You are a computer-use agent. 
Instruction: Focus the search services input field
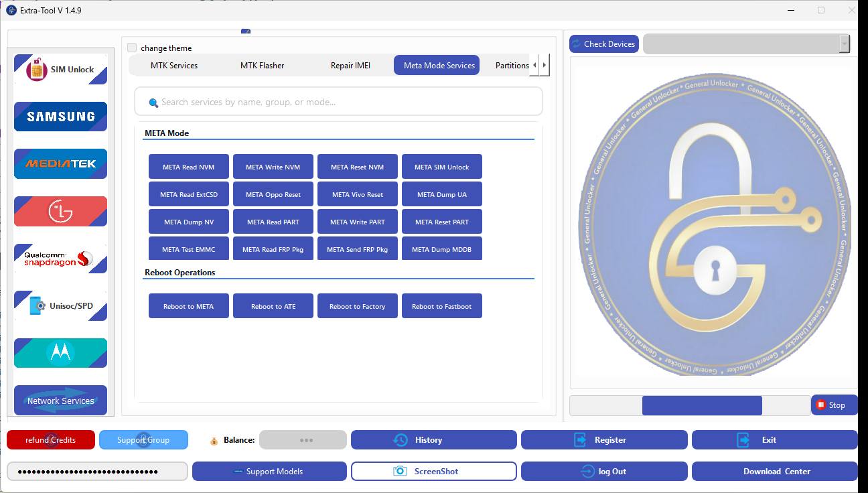[338, 102]
